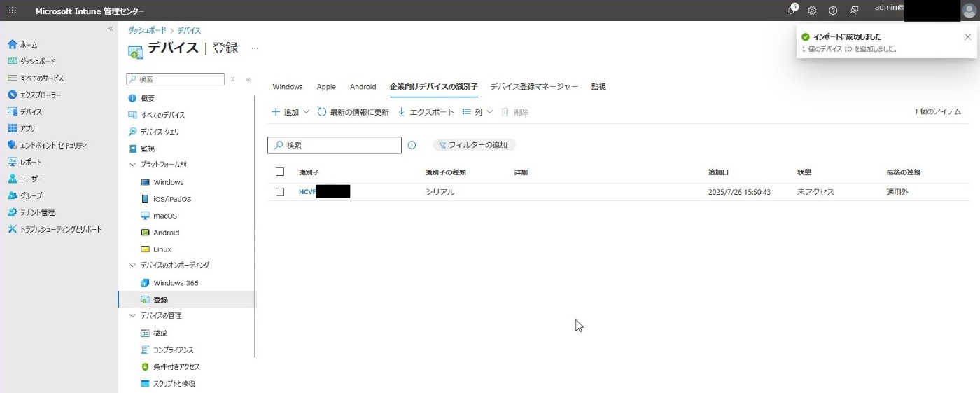Tick the checkbox for HCVF row
Image resolution: width=980 pixels, height=393 pixels.
280,192
